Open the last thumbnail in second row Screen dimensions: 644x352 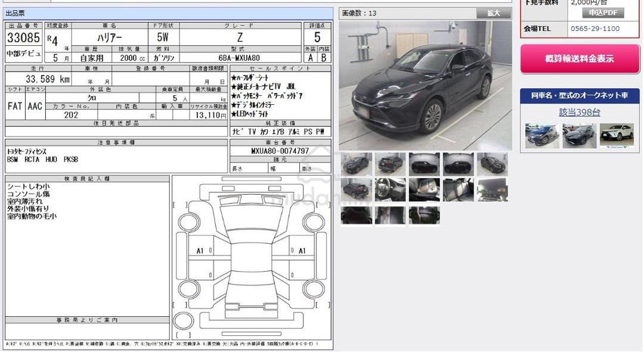pos(493,189)
